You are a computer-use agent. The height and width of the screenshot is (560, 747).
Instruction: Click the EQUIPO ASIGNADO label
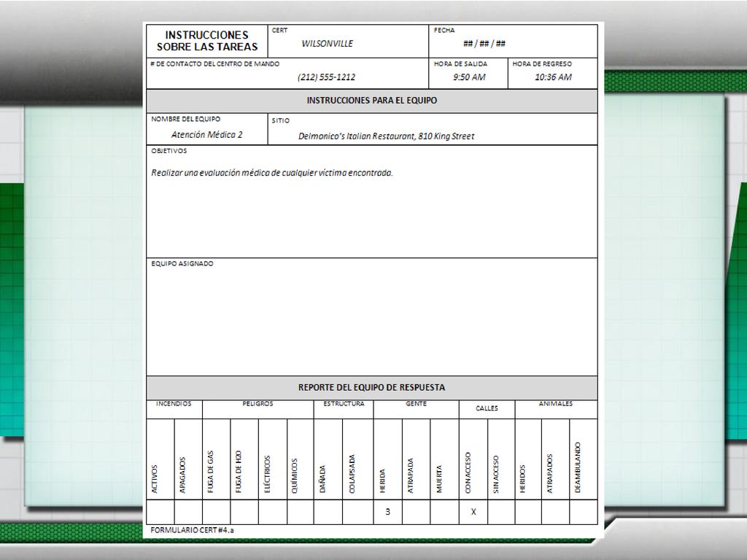(182, 263)
